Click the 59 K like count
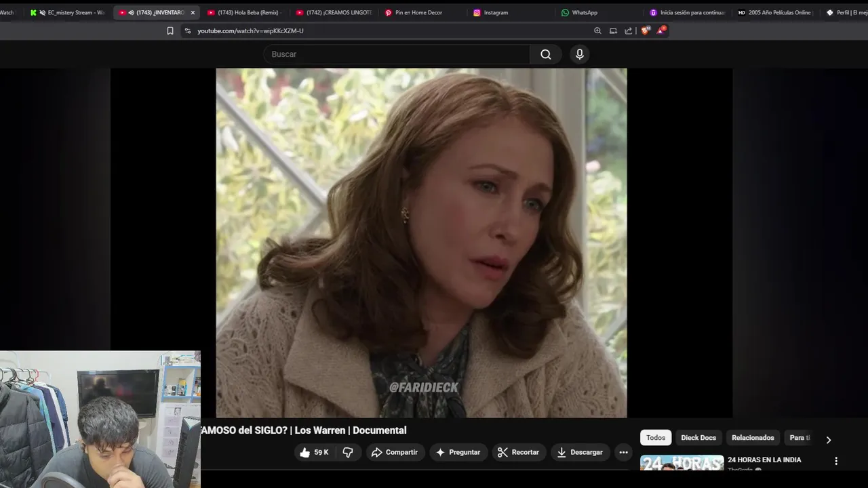868x488 pixels. (x=321, y=452)
